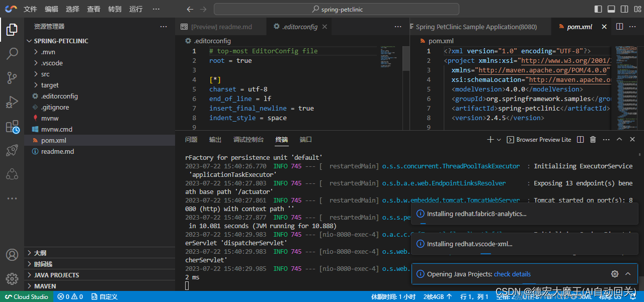Viewport: 644px width, 302px height.
Task: Open the Explorer view in activity bar
Action: click(12, 30)
